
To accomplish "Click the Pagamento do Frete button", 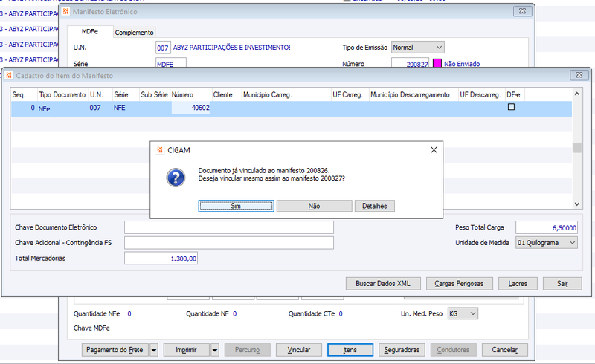I will pyautogui.click(x=115, y=350).
